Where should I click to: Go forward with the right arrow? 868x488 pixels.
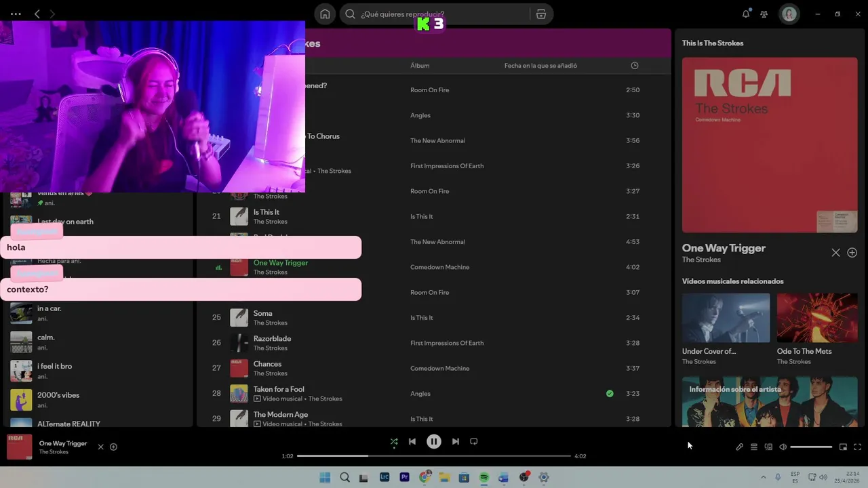point(52,14)
